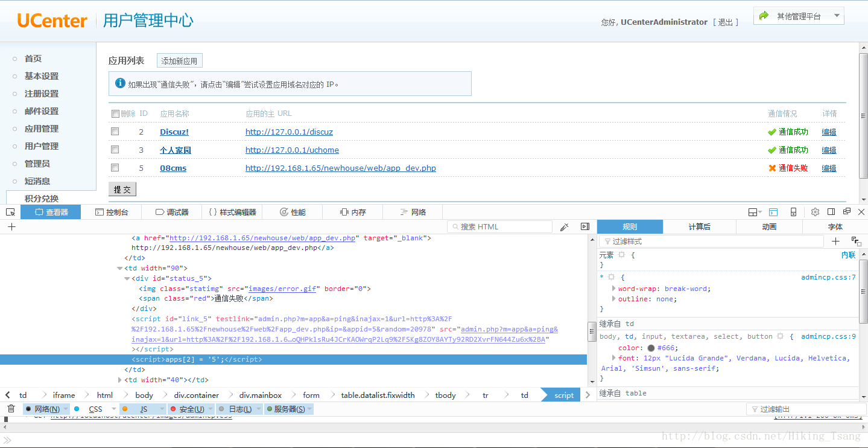This screenshot has height=448, width=868.
Task: Pick color with the eyedropper icon
Action: point(565,226)
